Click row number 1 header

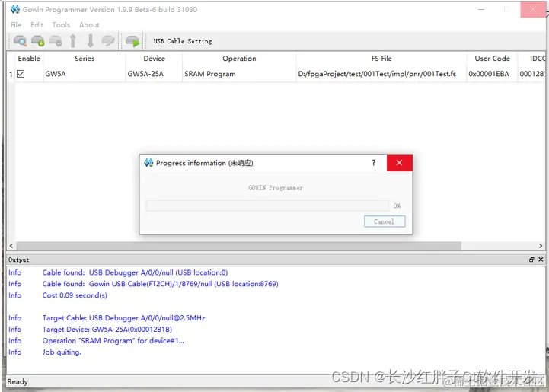point(11,74)
